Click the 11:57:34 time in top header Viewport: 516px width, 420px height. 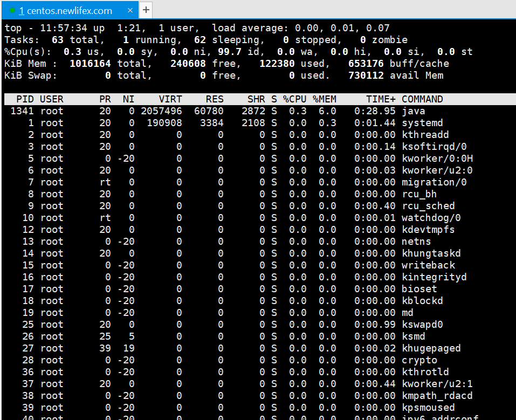pyautogui.click(x=64, y=28)
